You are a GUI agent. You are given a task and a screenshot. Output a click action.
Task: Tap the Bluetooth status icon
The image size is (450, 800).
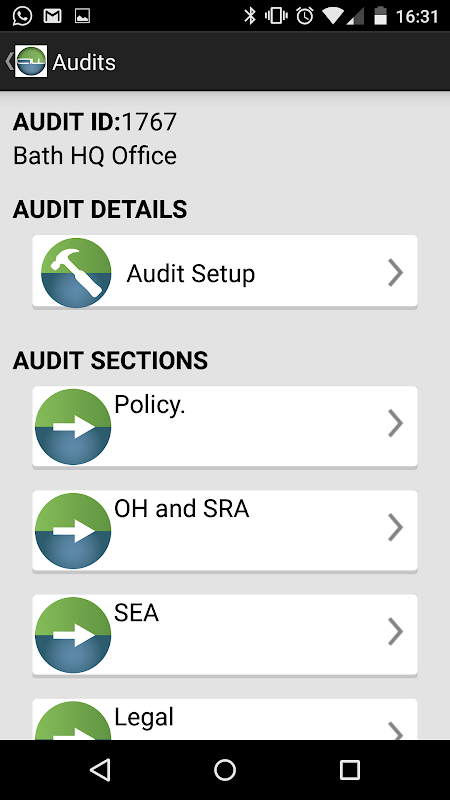tap(249, 16)
